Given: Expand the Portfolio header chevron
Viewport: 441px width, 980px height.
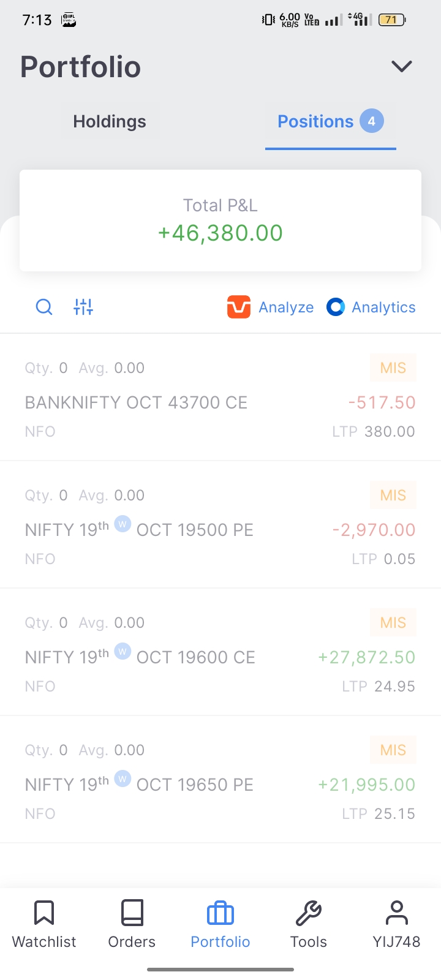Looking at the screenshot, I should click(402, 66).
